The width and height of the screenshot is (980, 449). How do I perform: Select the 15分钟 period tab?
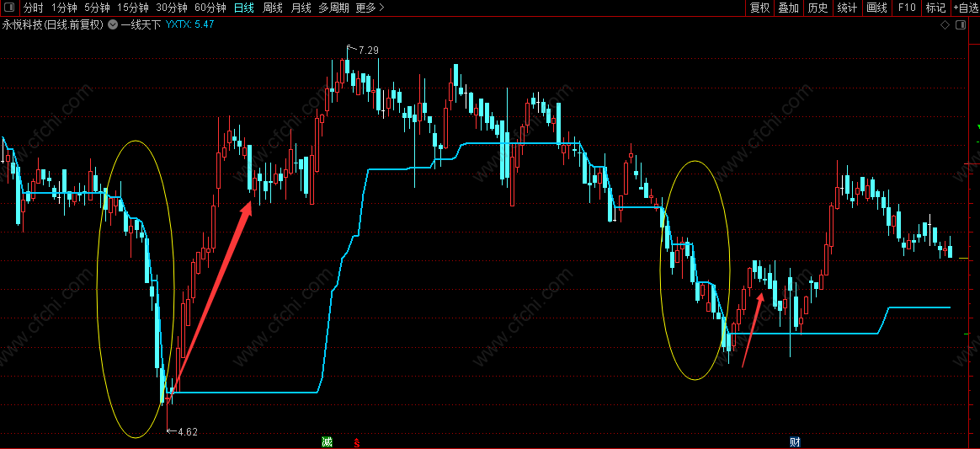tap(133, 8)
